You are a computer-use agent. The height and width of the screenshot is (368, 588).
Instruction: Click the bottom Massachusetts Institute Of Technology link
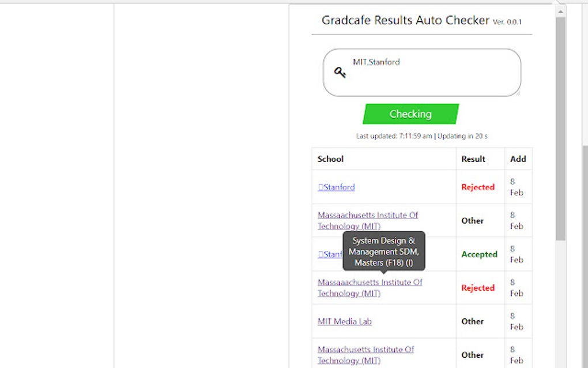[x=365, y=354]
